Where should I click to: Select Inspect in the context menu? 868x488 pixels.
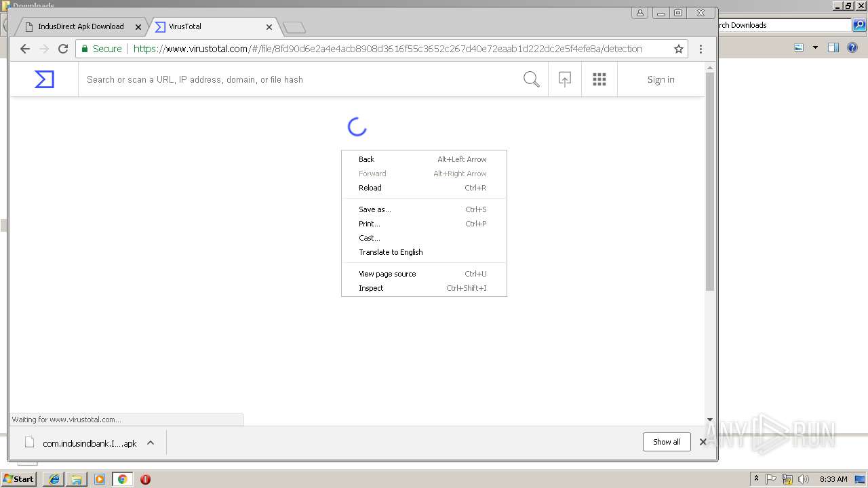[x=424, y=288]
